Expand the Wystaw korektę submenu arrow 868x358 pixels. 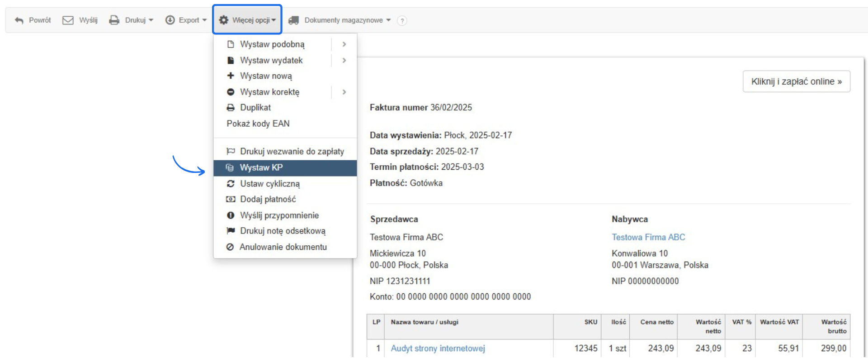(344, 92)
